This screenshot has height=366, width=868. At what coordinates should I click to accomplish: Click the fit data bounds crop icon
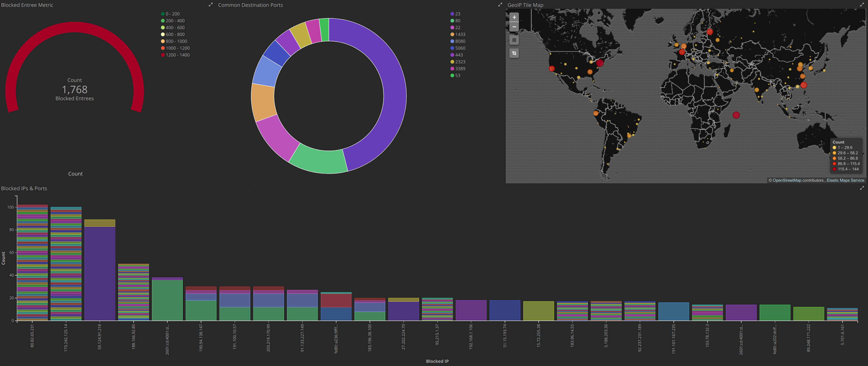pos(514,53)
